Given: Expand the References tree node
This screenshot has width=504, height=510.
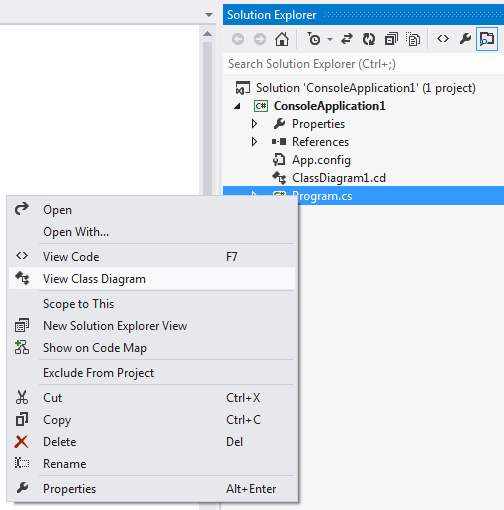Looking at the screenshot, I should 254,142.
